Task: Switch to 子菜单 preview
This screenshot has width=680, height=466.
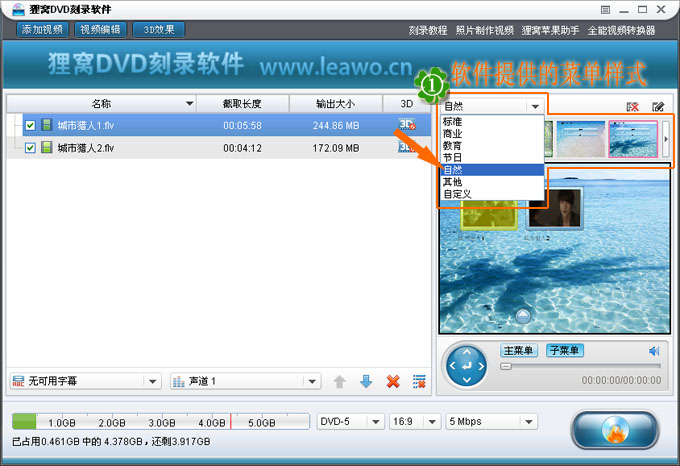Action: pyautogui.click(x=565, y=350)
